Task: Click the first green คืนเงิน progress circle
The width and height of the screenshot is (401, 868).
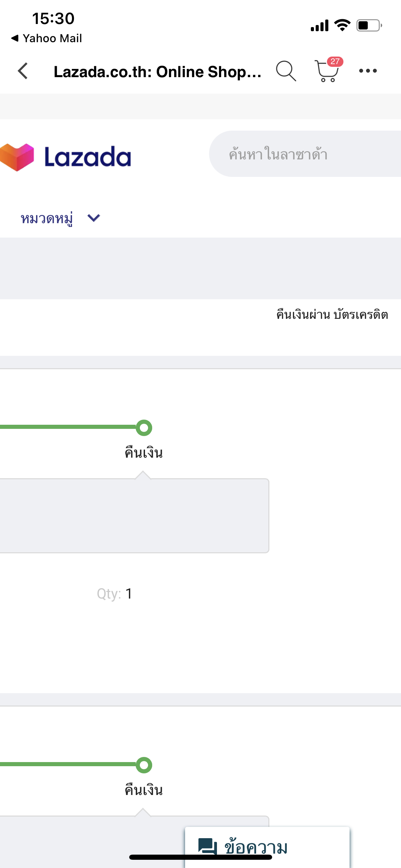Action: 144,427
